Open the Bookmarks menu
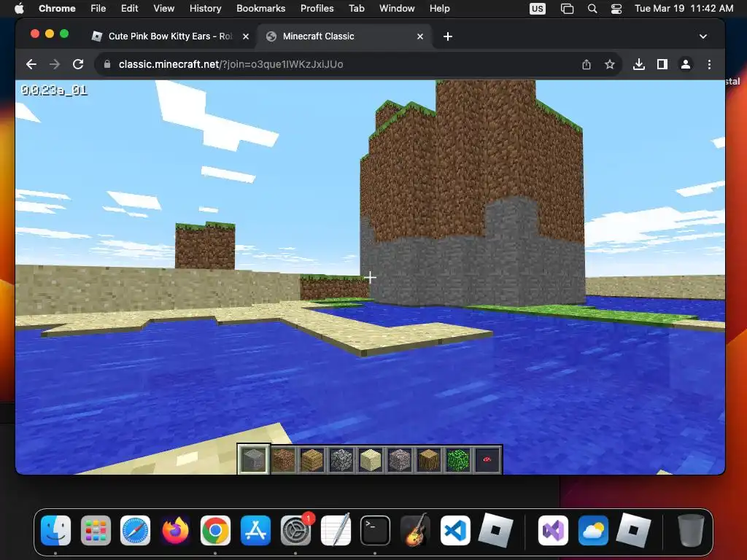 pos(261,9)
